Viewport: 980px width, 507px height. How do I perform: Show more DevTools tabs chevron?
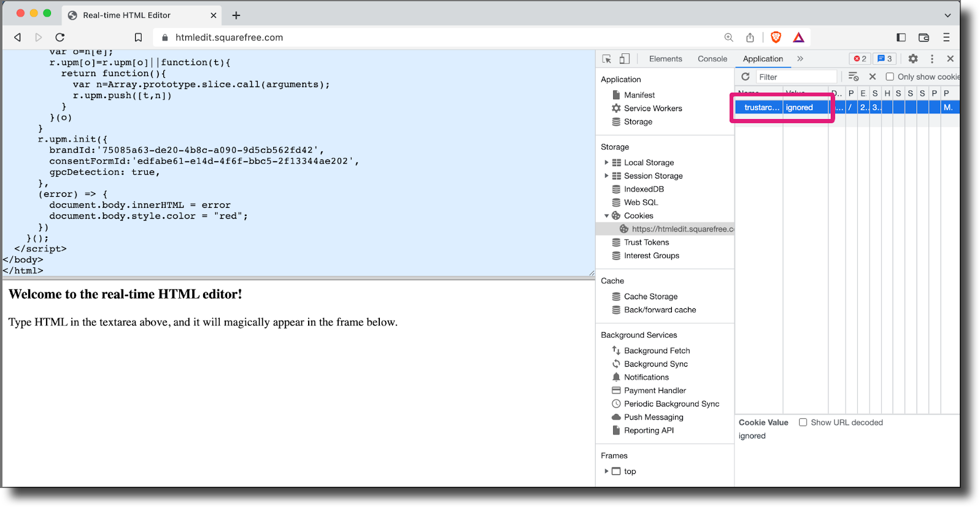pyautogui.click(x=800, y=59)
